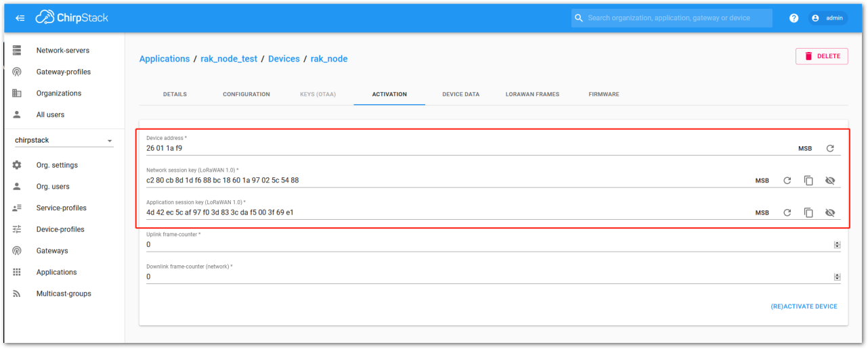868x349 pixels.
Task: Click the Org. users person icon
Action: (17, 187)
